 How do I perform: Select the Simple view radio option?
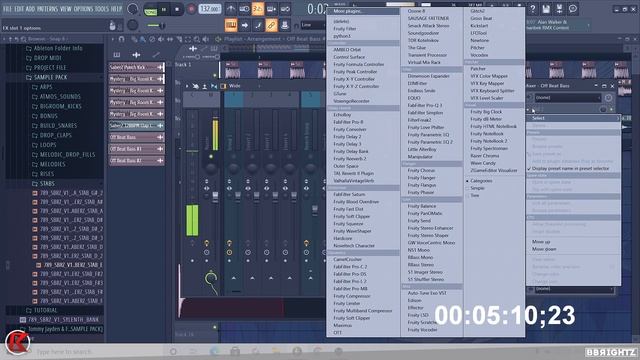475,188
